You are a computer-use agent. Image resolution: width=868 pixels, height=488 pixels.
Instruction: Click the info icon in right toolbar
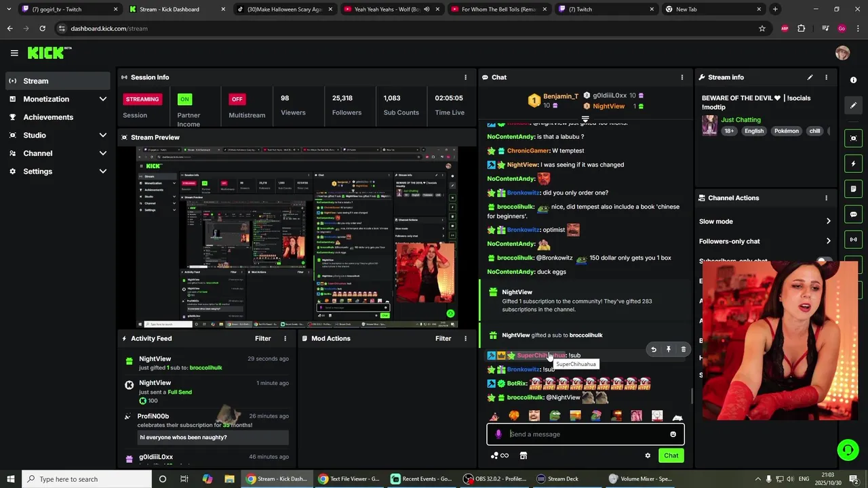[x=853, y=80]
